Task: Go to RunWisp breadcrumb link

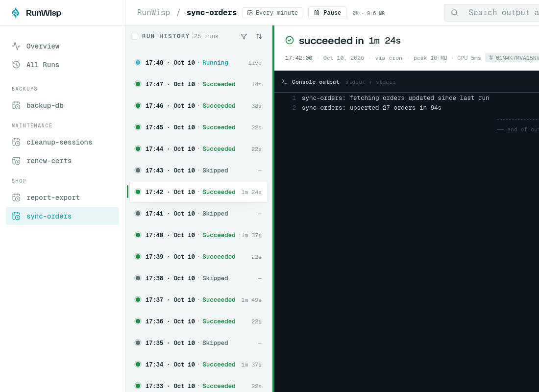Action: [x=153, y=13]
